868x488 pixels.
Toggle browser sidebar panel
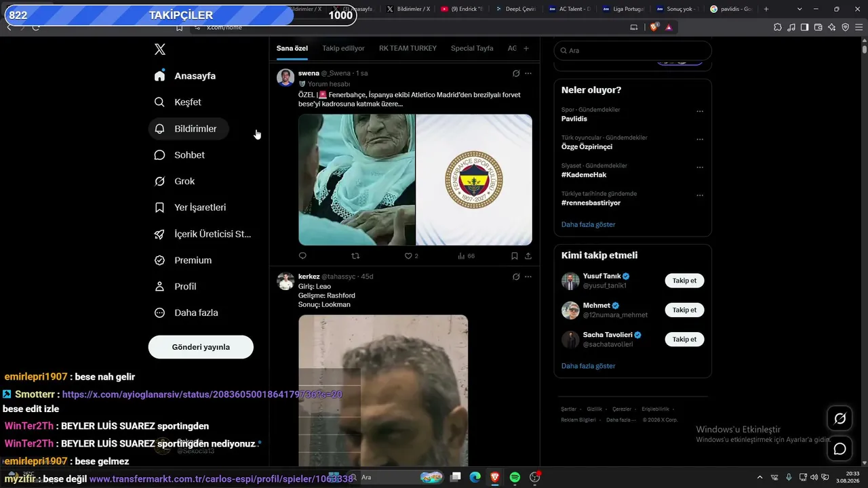click(x=804, y=27)
